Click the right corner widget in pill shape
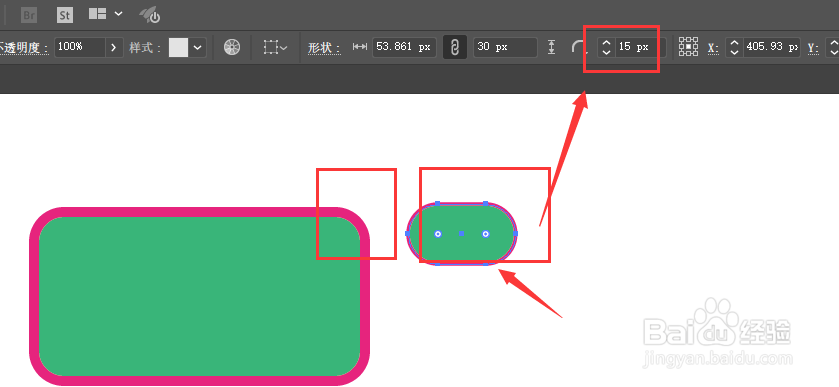The width and height of the screenshot is (839, 387). coord(485,234)
